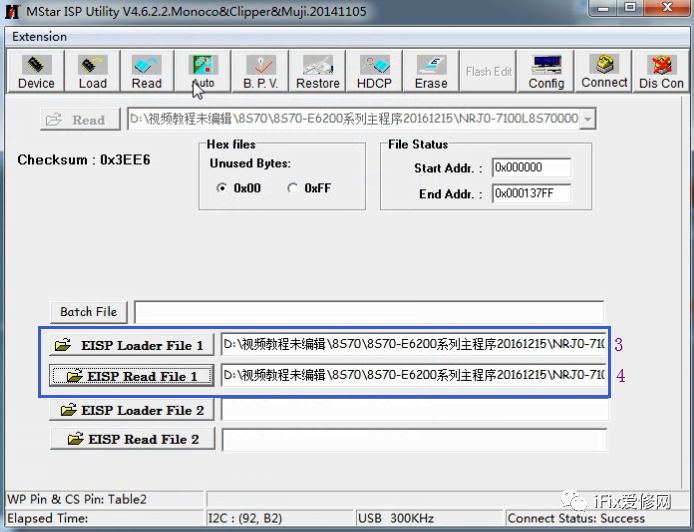
Task: Open the Config toolbar icon
Action: [x=546, y=71]
